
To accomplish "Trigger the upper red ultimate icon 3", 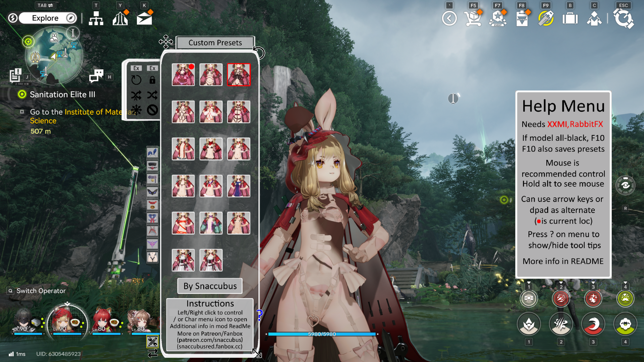I will [593, 298].
